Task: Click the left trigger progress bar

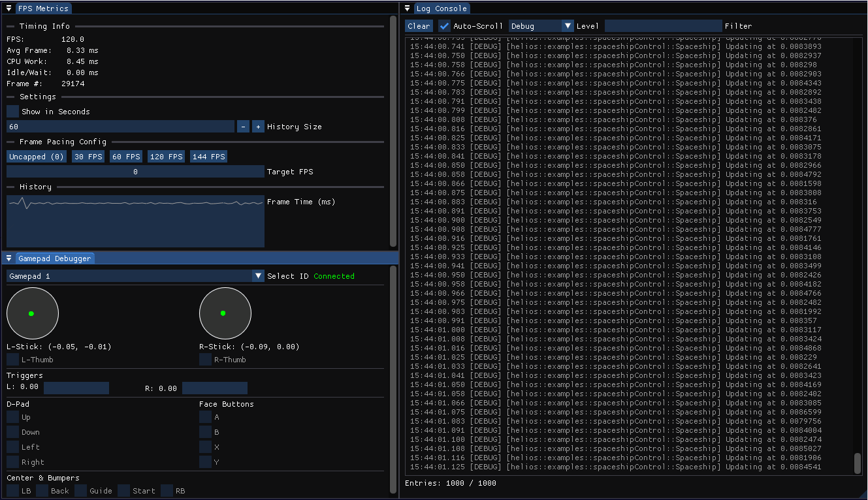Action: (x=76, y=388)
